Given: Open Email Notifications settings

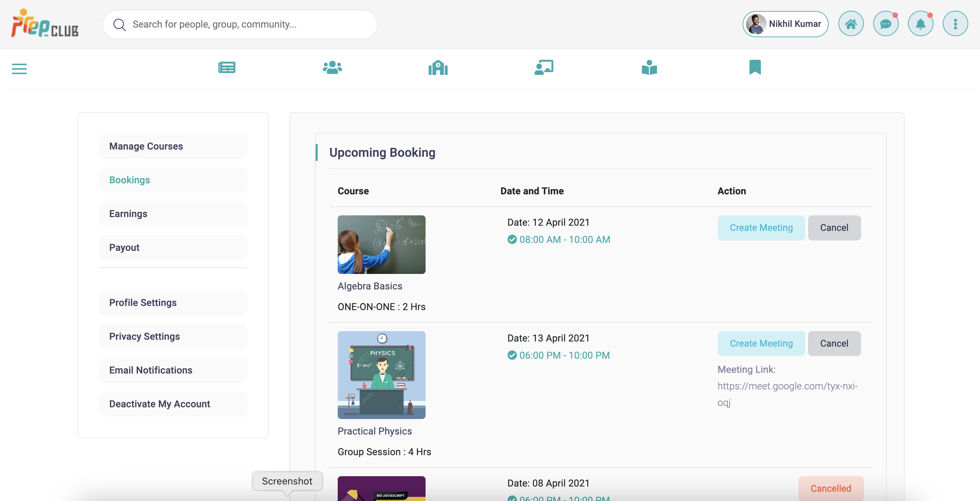Looking at the screenshot, I should (x=173, y=370).
